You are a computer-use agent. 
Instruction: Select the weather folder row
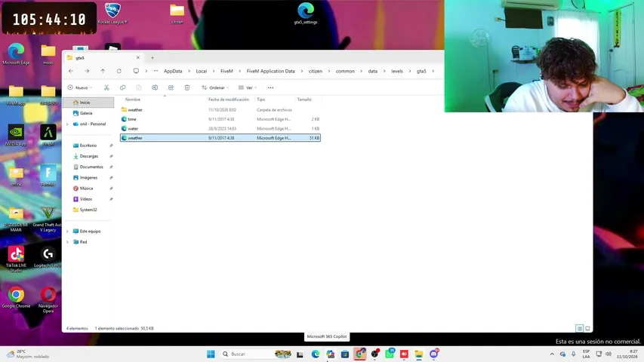220,109
